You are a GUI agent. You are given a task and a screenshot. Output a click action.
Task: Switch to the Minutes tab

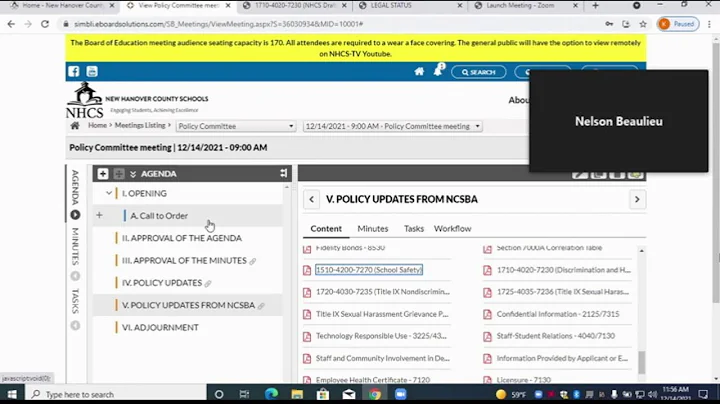tap(373, 229)
